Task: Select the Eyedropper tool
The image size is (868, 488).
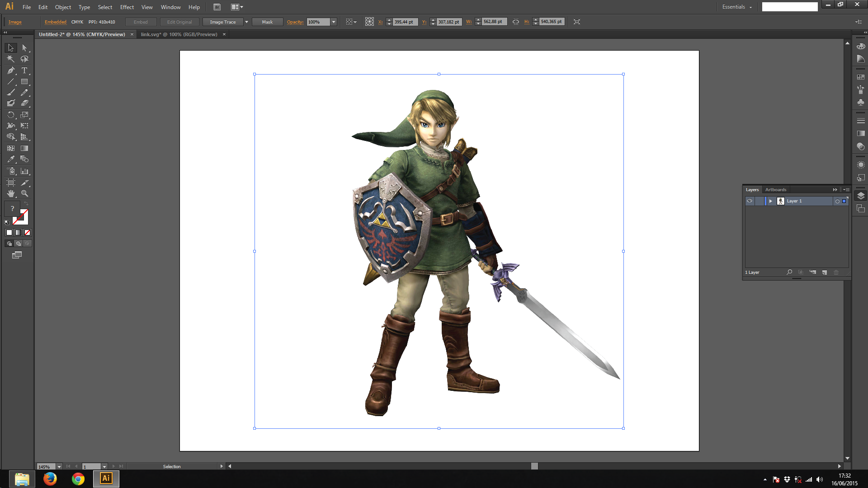Action: [x=11, y=159]
